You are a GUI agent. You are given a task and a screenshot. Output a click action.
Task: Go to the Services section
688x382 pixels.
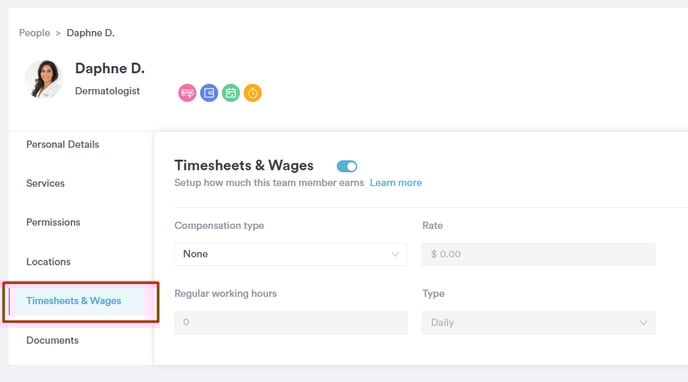tap(45, 183)
